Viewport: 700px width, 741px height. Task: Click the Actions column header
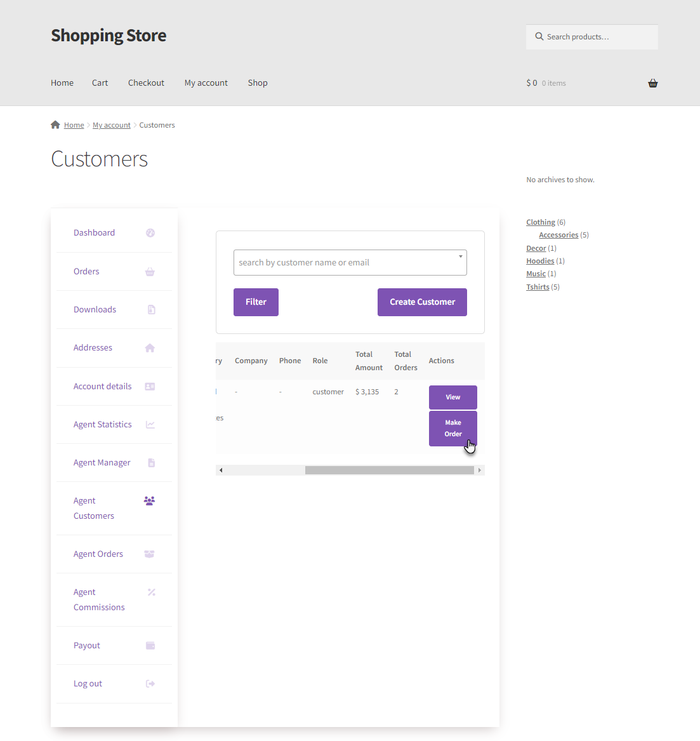pyautogui.click(x=442, y=361)
